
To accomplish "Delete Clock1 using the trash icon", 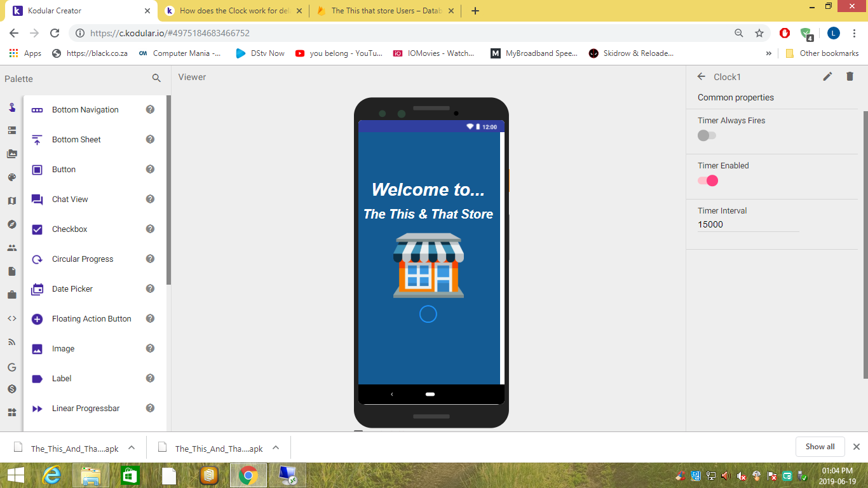I will click(850, 76).
